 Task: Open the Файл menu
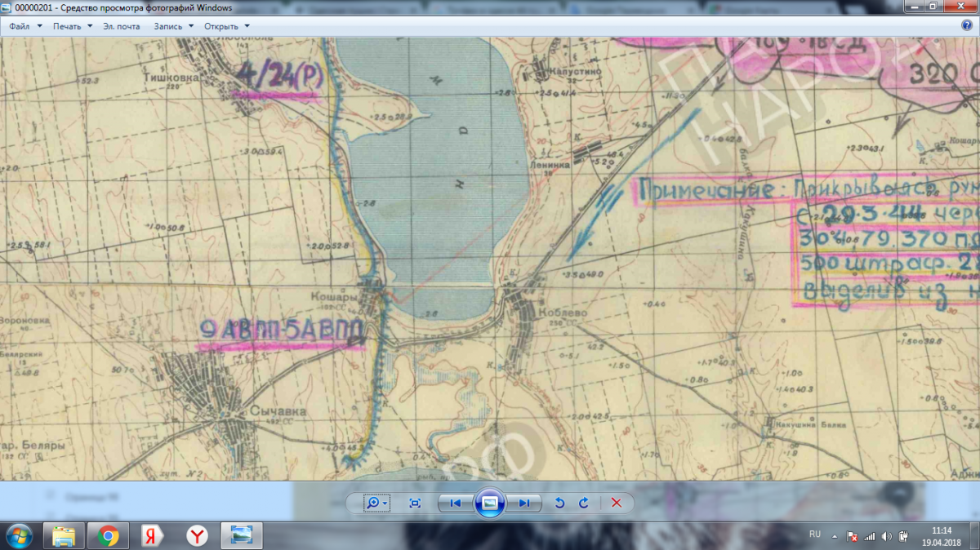pyautogui.click(x=26, y=26)
